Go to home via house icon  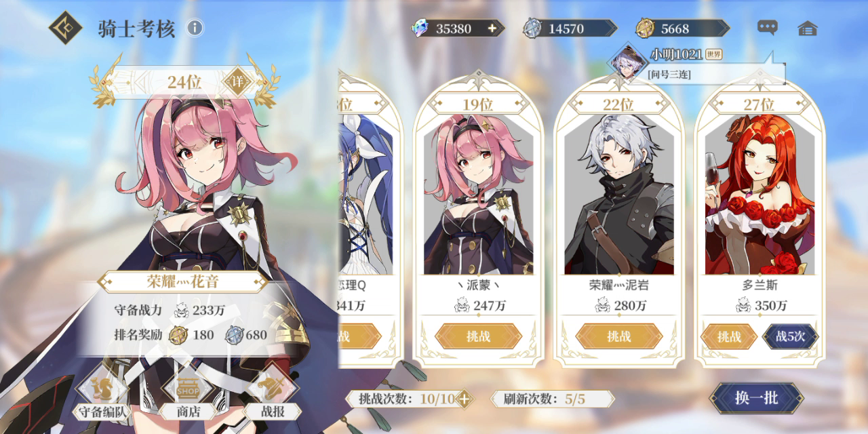(x=808, y=28)
